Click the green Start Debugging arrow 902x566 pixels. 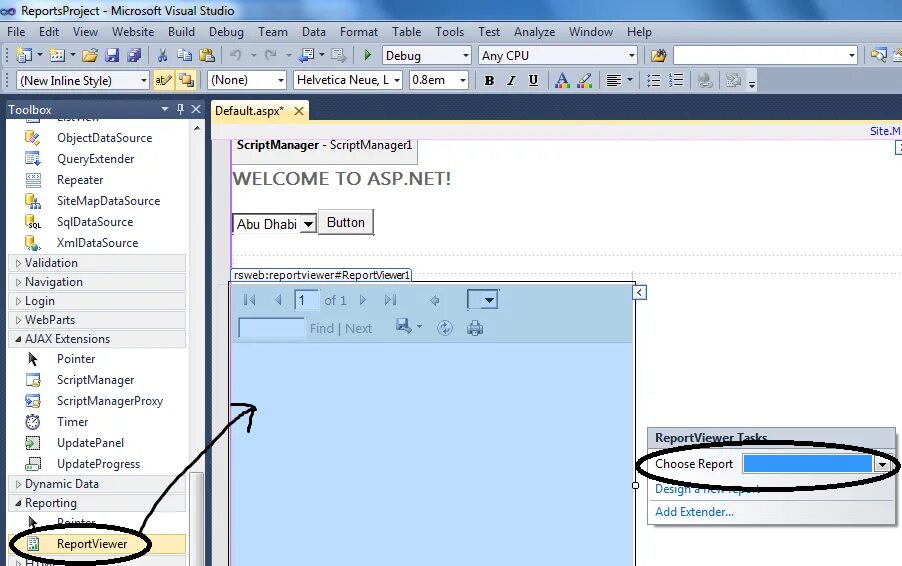click(368, 55)
